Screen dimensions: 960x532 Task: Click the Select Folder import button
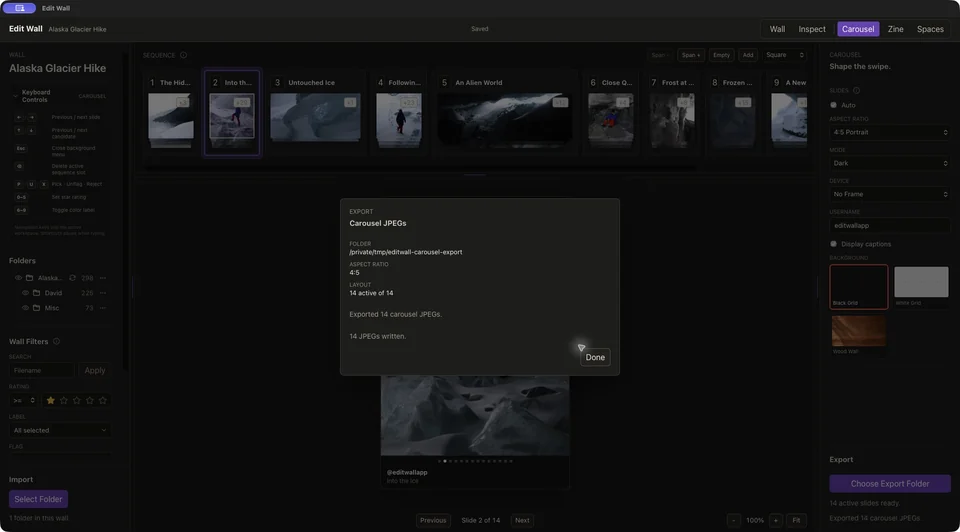[x=38, y=499]
